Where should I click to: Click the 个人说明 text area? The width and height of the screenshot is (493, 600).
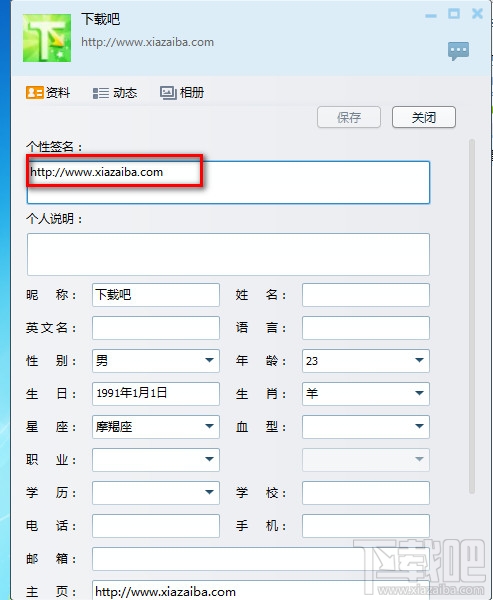(x=228, y=254)
